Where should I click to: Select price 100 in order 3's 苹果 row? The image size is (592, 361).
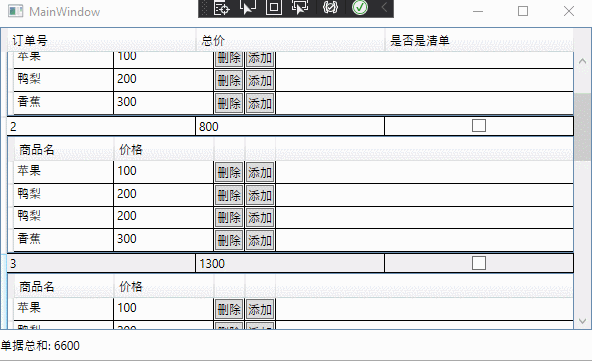(163, 309)
